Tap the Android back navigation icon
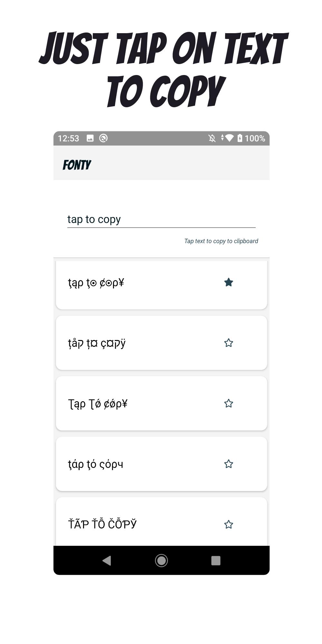The image size is (322, 644). [107, 561]
